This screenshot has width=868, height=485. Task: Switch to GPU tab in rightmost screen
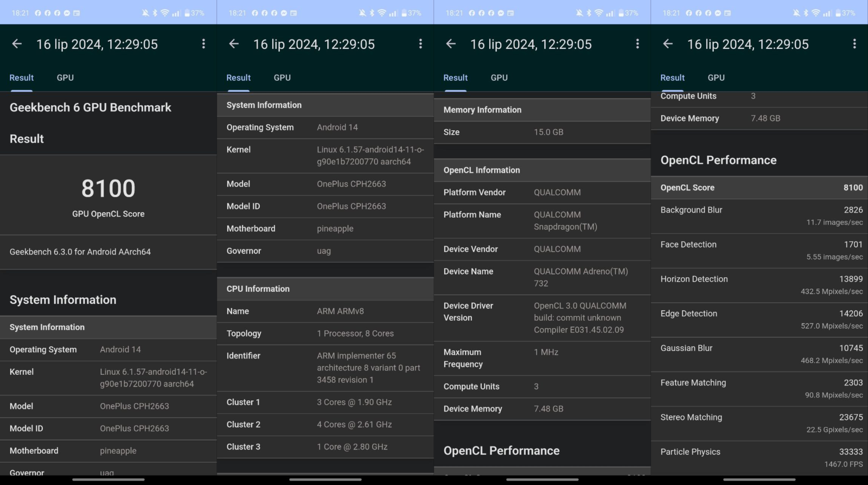coord(716,78)
